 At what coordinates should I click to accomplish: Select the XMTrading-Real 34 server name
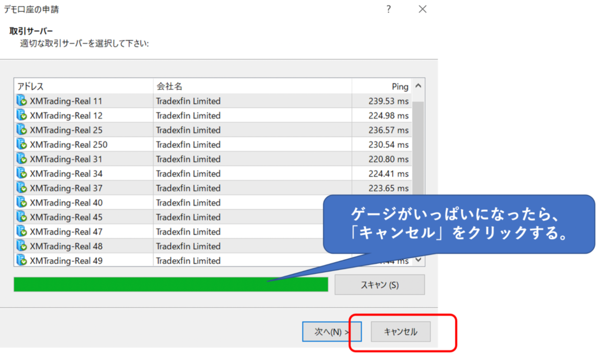tap(66, 174)
